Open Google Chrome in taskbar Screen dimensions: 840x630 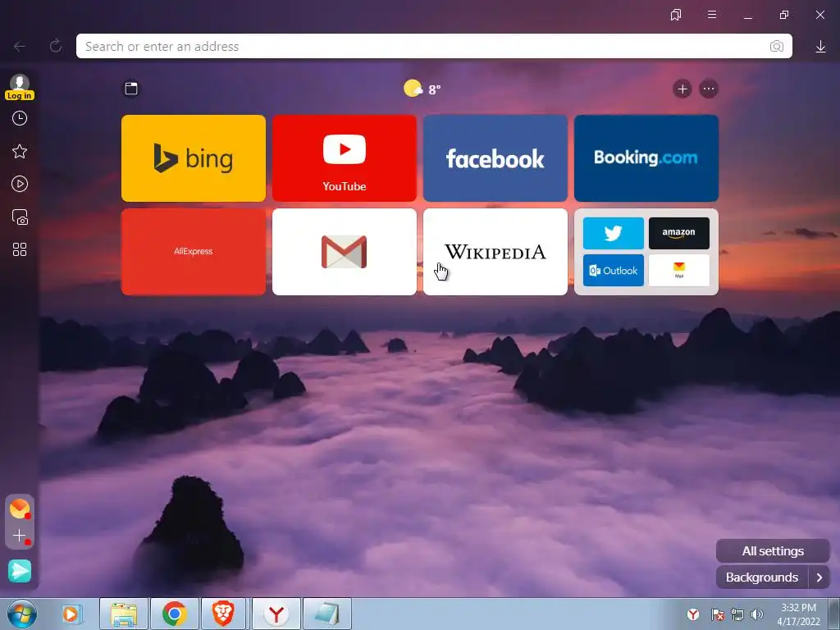[x=175, y=614]
